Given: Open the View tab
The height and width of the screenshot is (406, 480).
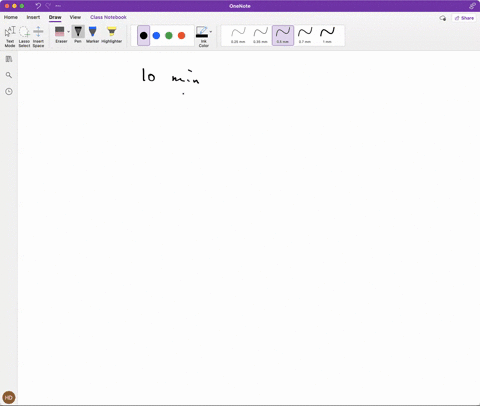Looking at the screenshot, I should (x=75, y=17).
